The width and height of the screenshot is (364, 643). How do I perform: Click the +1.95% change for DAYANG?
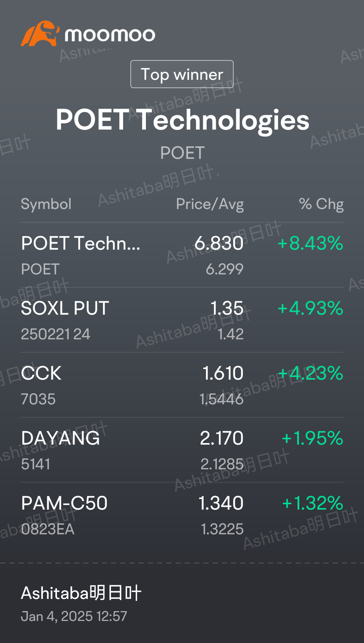(x=312, y=438)
